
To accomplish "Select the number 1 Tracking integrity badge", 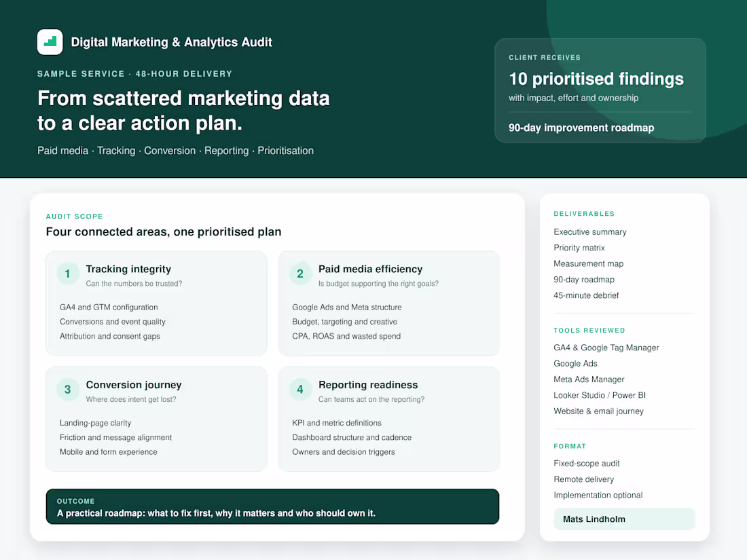I will pyautogui.click(x=68, y=274).
